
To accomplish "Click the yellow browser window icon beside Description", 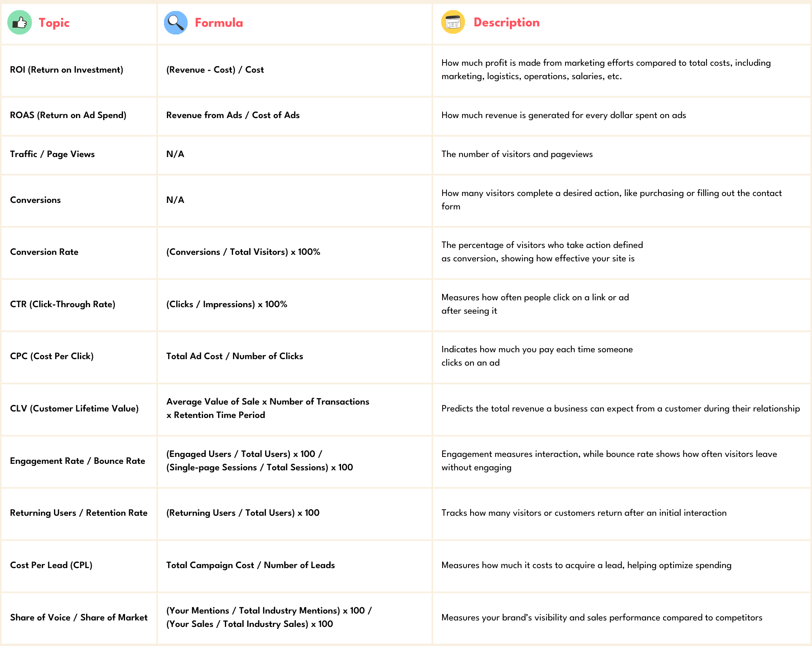I will 453,22.
